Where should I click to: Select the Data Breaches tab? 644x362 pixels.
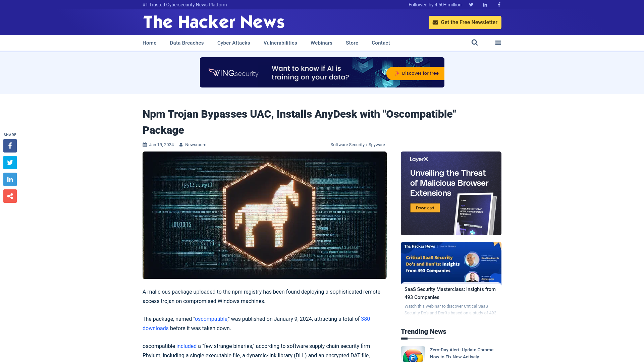(x=186, y=43)
